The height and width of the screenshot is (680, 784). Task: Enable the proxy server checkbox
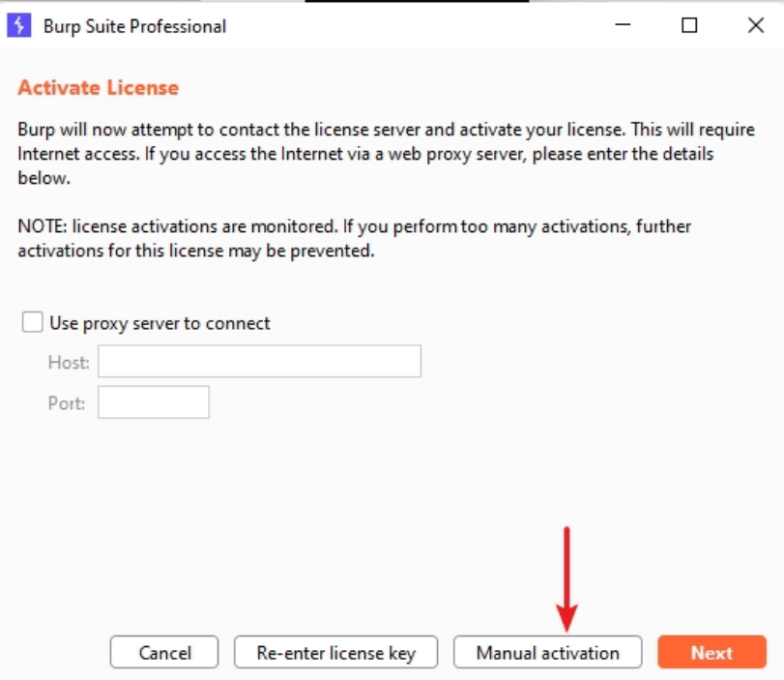[32, 323]
